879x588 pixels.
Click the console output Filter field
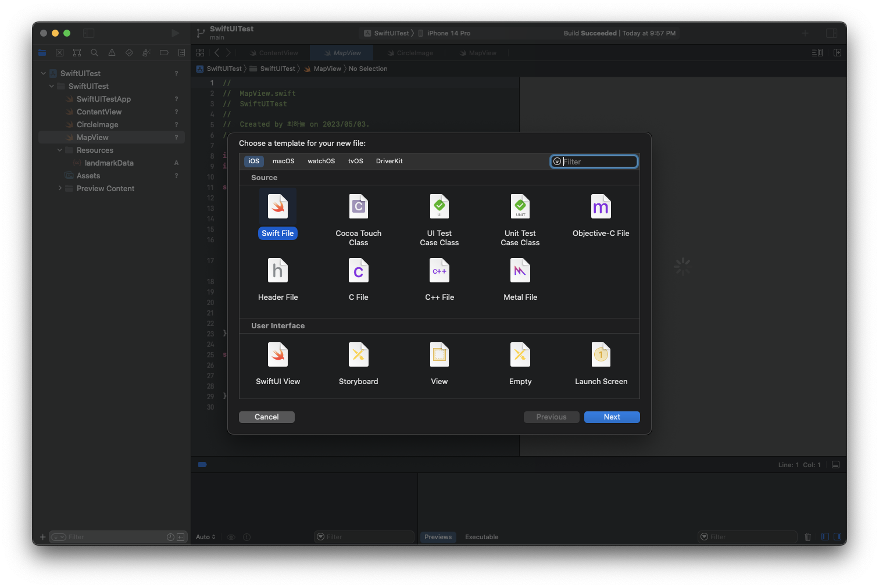(748, 537)
